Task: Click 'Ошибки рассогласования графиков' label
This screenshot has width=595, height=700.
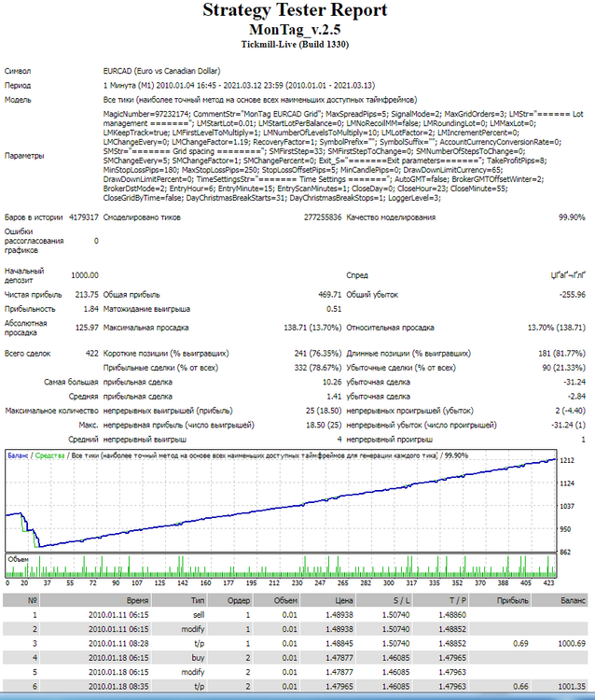Action: point(34,241)
